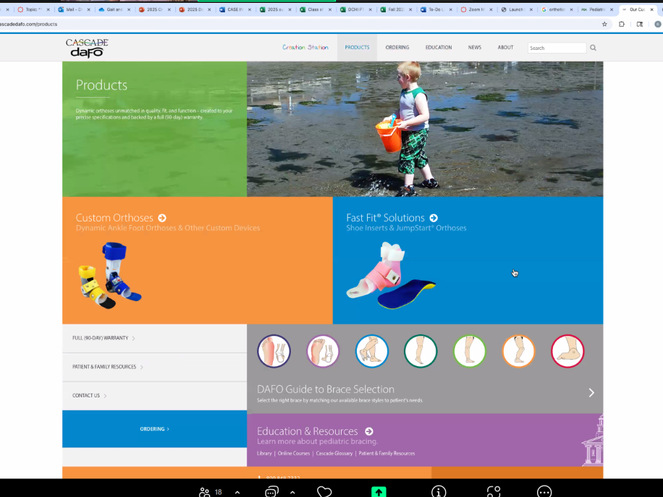Expand Patient & Family Resources item
The width and height of the screenshot is (663, 497).
(107, 367)
